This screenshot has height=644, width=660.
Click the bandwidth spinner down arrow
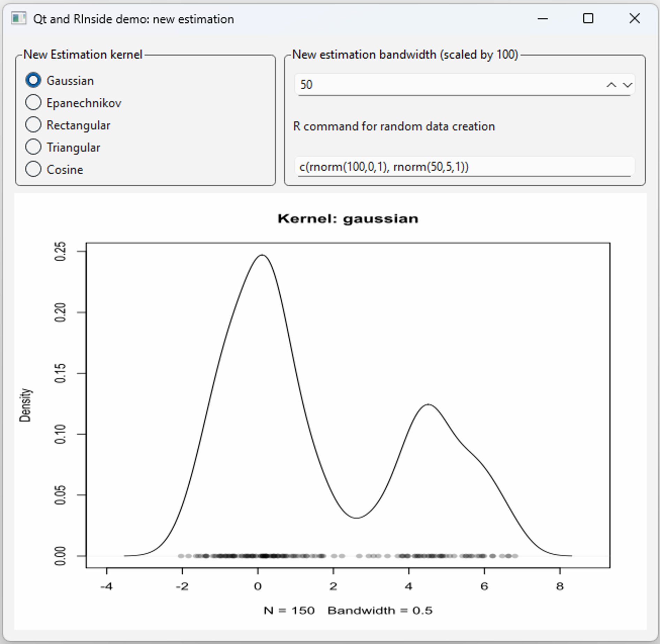pyautogui.click(x=627, y=84)
